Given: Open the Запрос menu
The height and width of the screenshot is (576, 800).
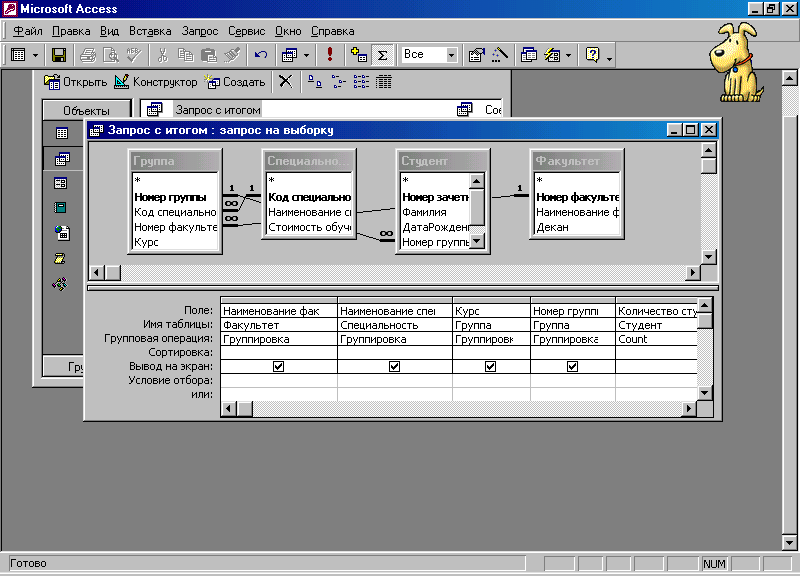Looking at the screenshot, I should (199, 31).
